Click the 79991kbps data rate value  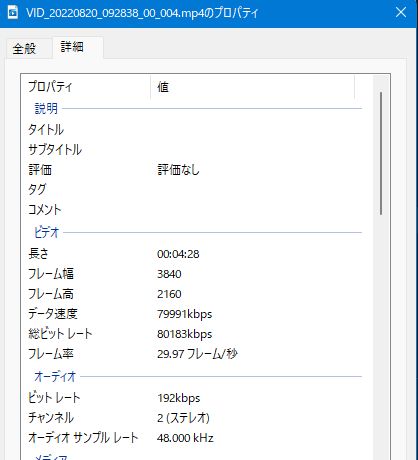coord(185,314)
